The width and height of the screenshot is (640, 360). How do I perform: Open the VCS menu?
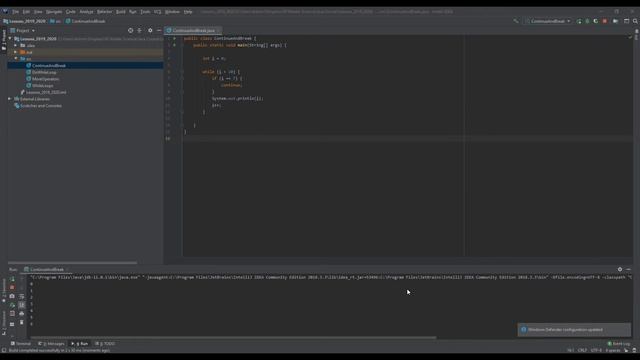click(158, 11)
